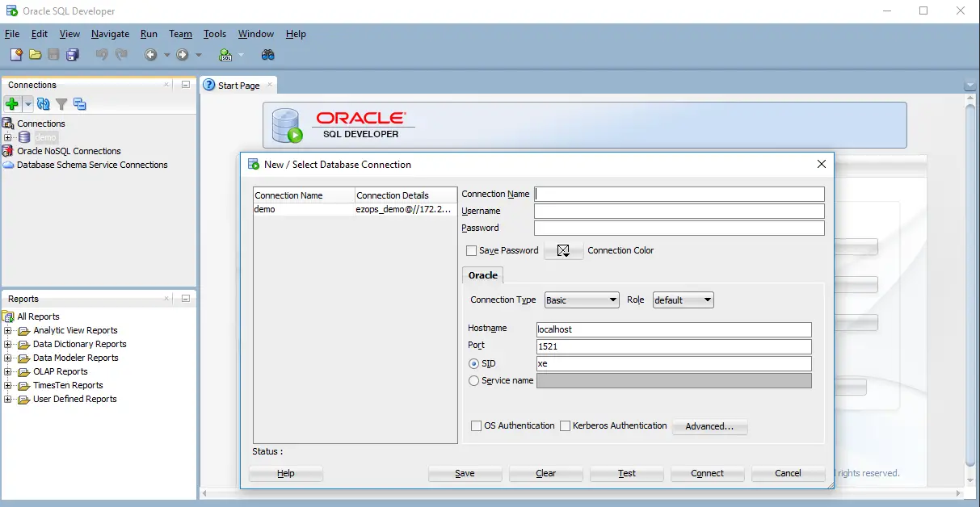
Task: Click the demo database connection icon
Action: 24,137
